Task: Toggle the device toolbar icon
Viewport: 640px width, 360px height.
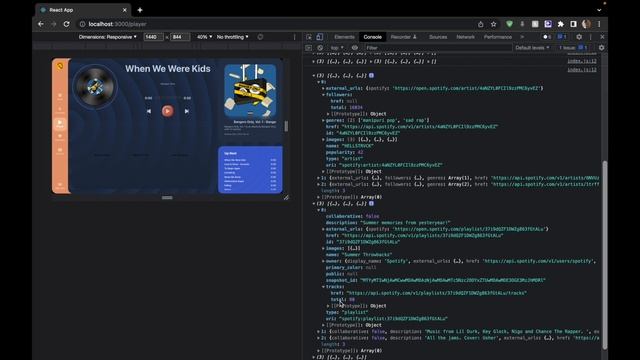Action: point(320,37)
